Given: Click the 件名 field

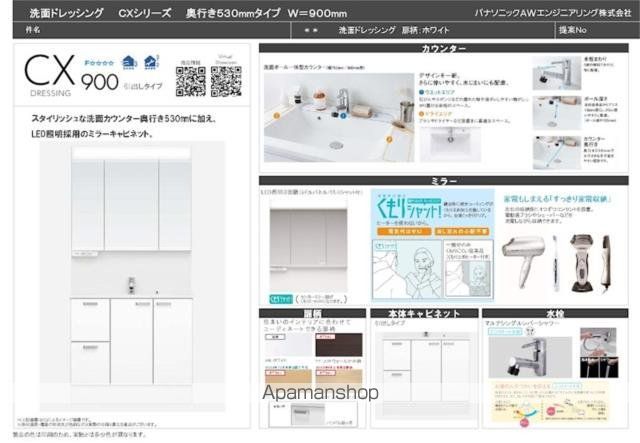Looking at the screenshot, I should tap(151, 30).
